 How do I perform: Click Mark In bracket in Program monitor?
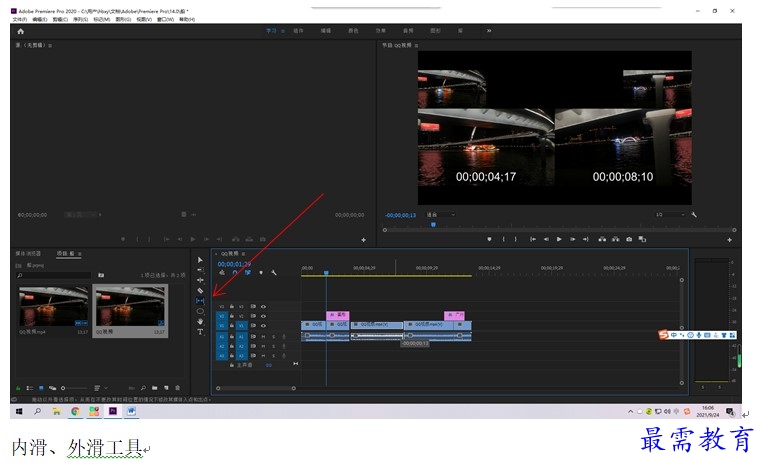coord(503,239)
